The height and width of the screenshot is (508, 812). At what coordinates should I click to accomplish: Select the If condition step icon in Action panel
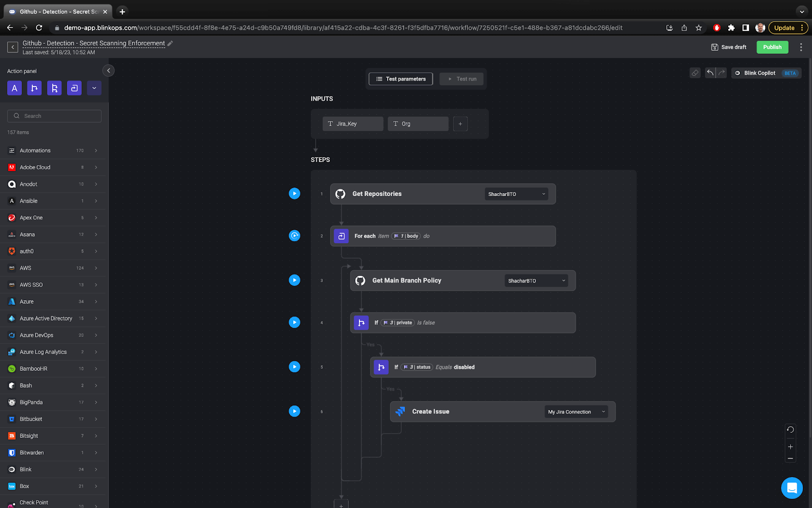click(x=34, y=88)
